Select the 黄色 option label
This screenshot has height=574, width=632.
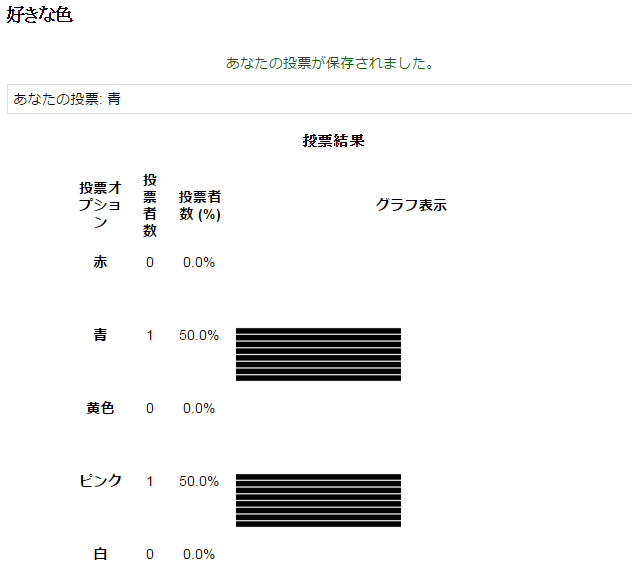pyautogui.click(x=100, y=408)
